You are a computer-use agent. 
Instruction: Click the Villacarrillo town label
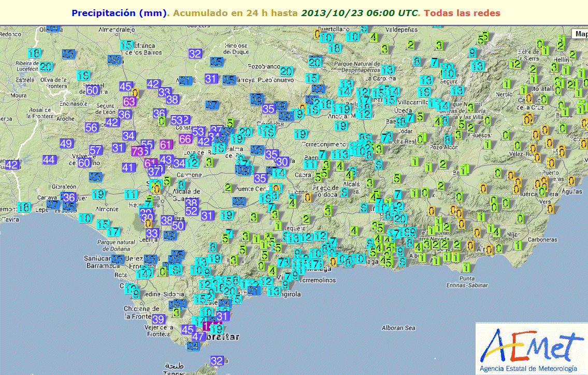412,102
